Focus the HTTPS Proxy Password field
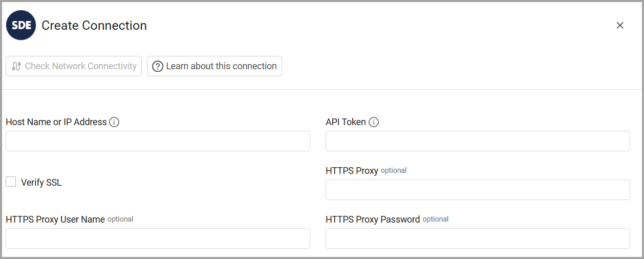Image resolution: width=644 pixels, height=259 pixels. point(478,238)
